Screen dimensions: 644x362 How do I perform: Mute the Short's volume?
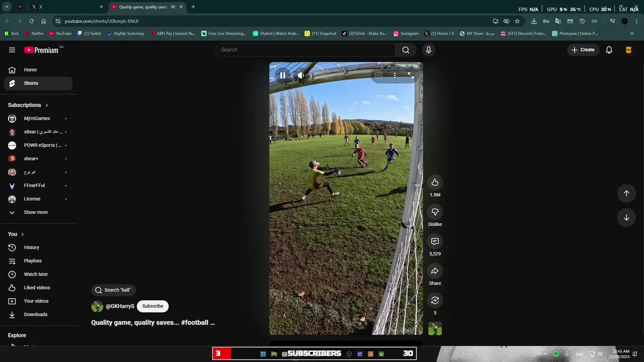301,75
